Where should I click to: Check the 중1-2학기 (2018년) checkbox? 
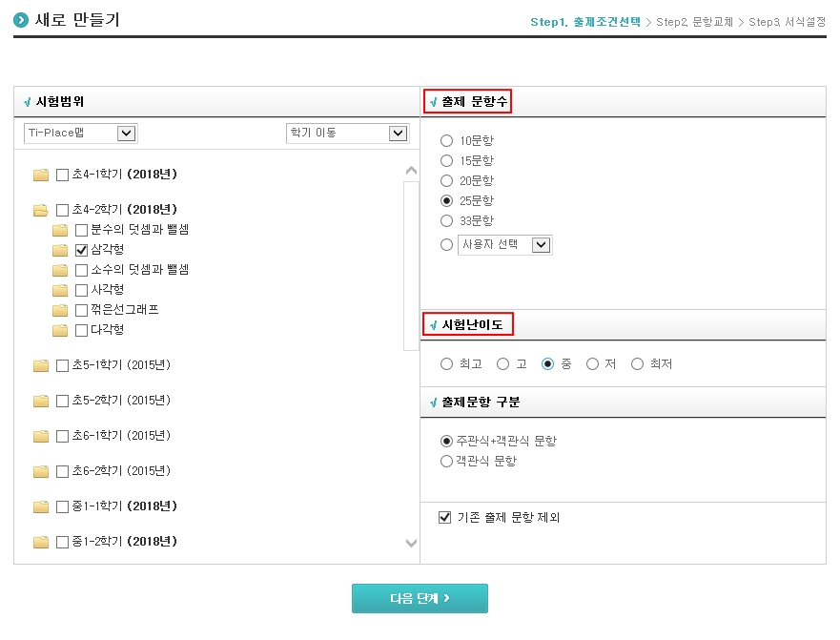pyautogui.click(x=62, y=543)
